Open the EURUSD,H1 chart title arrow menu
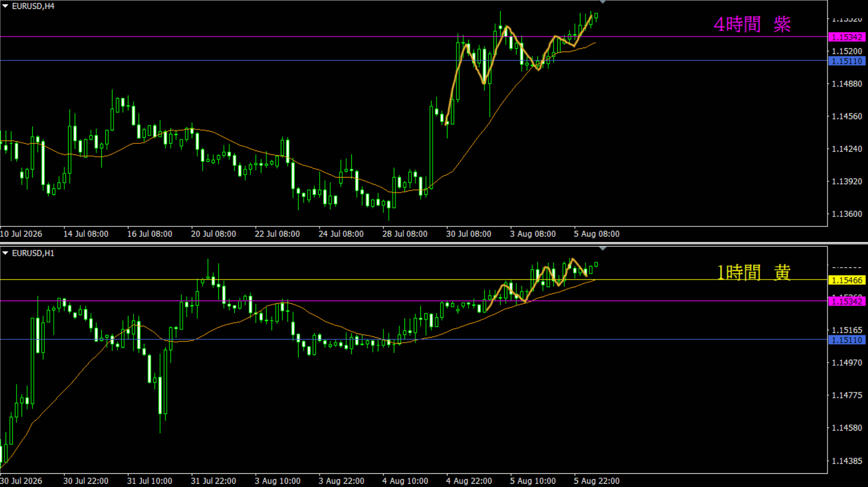This screenshot has height=487, width=868. click(x=5, y=253)
